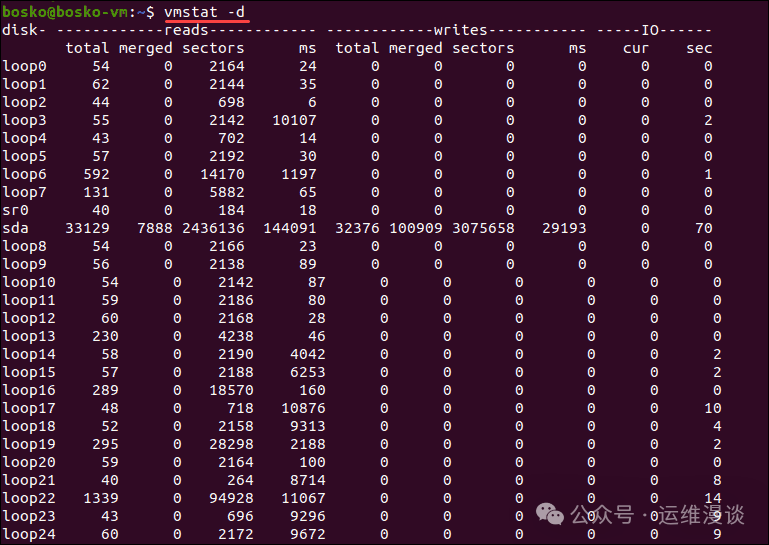This screenshot has height=545, width=769.
Task: Click loop7 sectors value 5882
Action: pyautogui.click(x=227, y=192)
